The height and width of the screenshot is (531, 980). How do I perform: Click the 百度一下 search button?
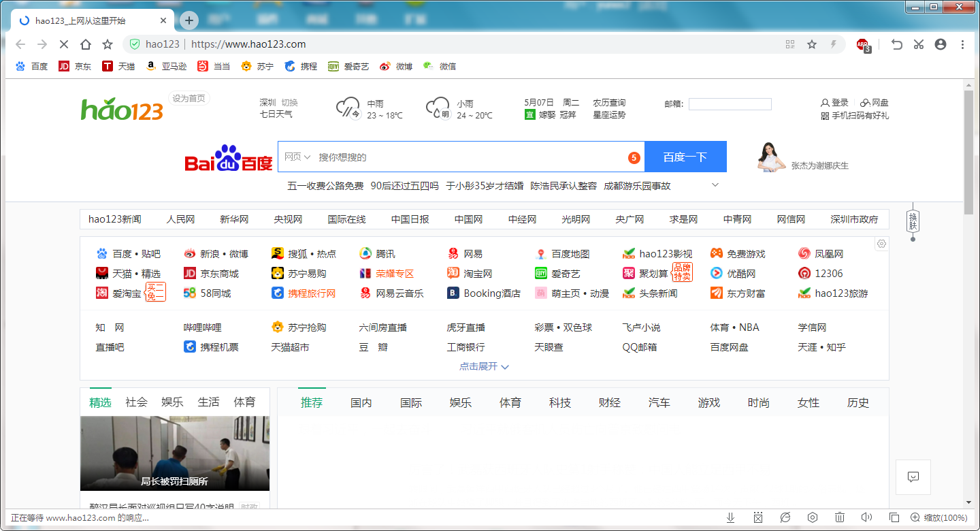(x=685, y=156)
